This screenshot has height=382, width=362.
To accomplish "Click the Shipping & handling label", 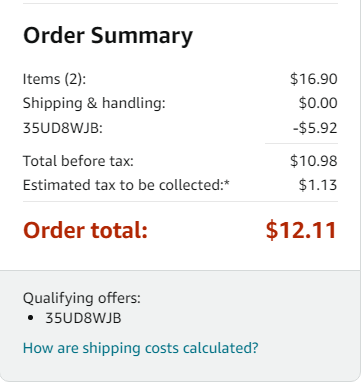I will (x=94, y=103).
